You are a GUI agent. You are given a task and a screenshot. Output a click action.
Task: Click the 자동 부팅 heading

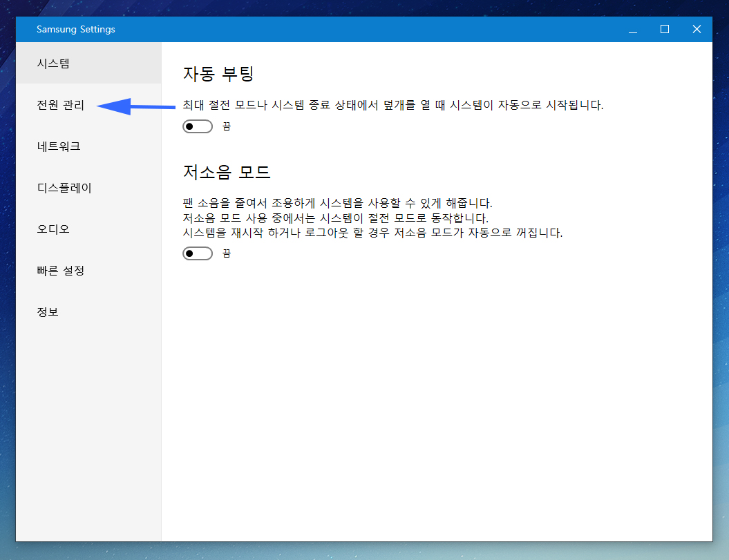tap(218, 73)
